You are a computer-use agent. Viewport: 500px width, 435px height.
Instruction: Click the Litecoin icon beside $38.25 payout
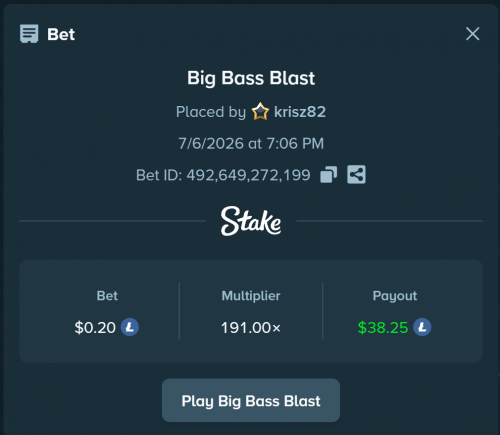tap(422, 327)
